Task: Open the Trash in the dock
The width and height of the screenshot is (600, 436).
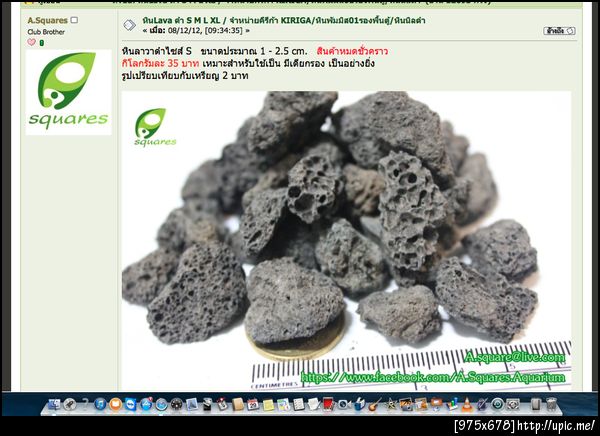Action: (551, 404)
